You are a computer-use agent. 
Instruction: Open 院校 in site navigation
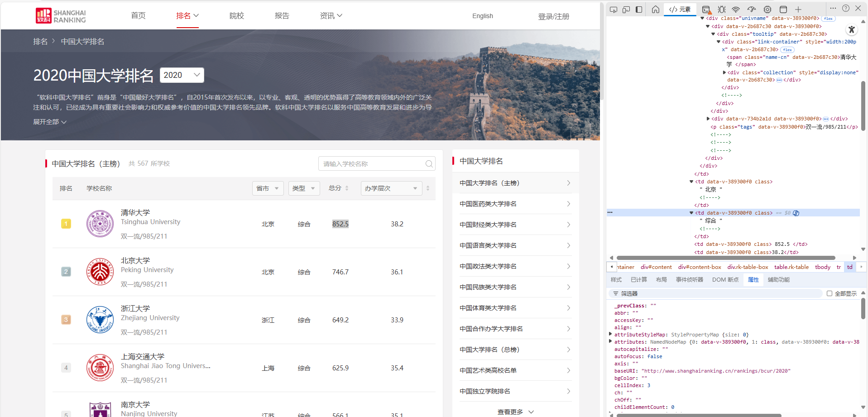pos(237,16)
